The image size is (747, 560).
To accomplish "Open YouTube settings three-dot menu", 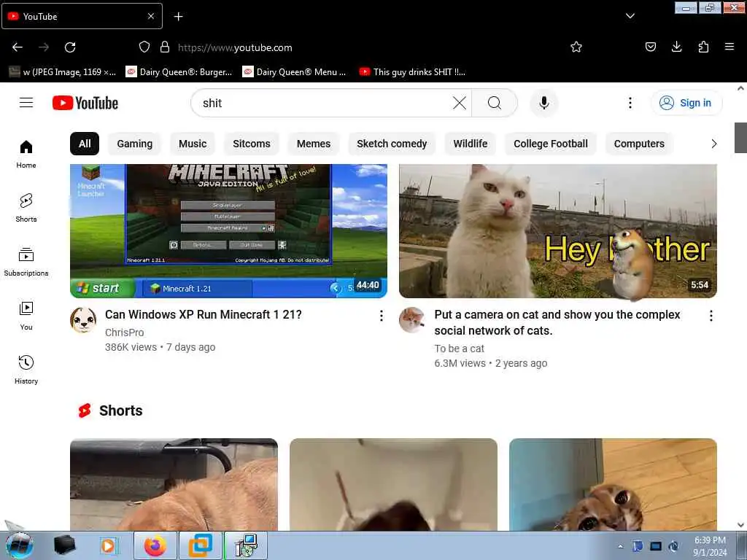I will point(630,103).
